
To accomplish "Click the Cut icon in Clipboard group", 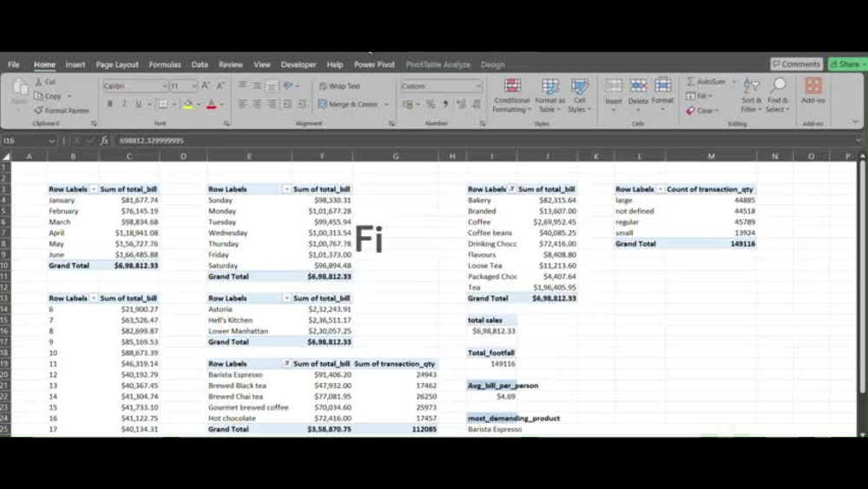I will pos(39,82).
